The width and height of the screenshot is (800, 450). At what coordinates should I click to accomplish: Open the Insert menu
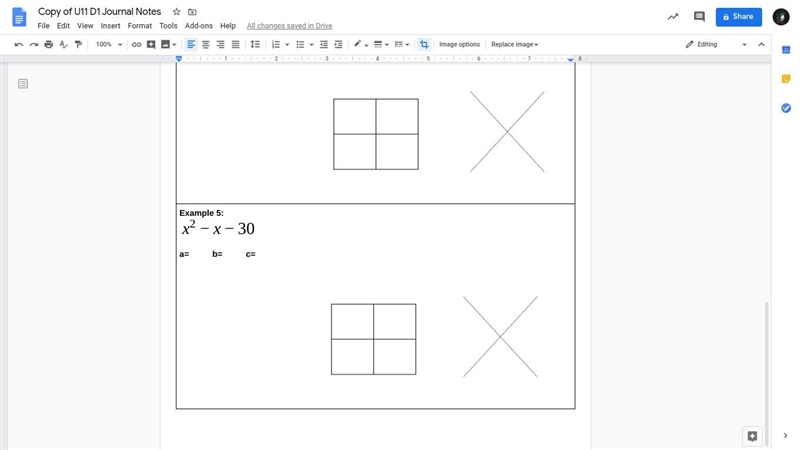click(x=110, y=26)
